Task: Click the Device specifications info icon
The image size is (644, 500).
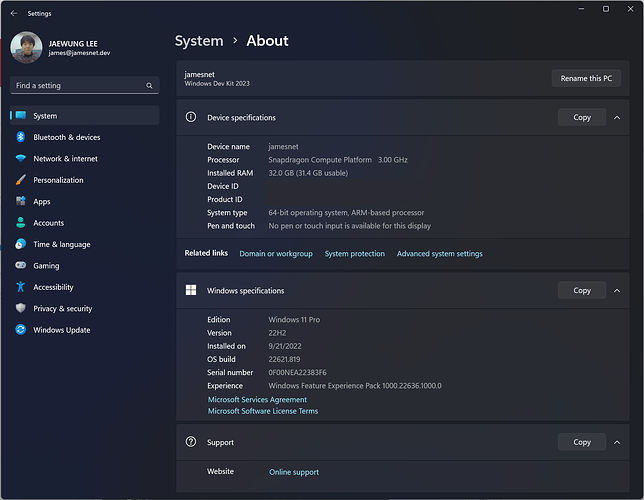Action: [x=191, y=117]
